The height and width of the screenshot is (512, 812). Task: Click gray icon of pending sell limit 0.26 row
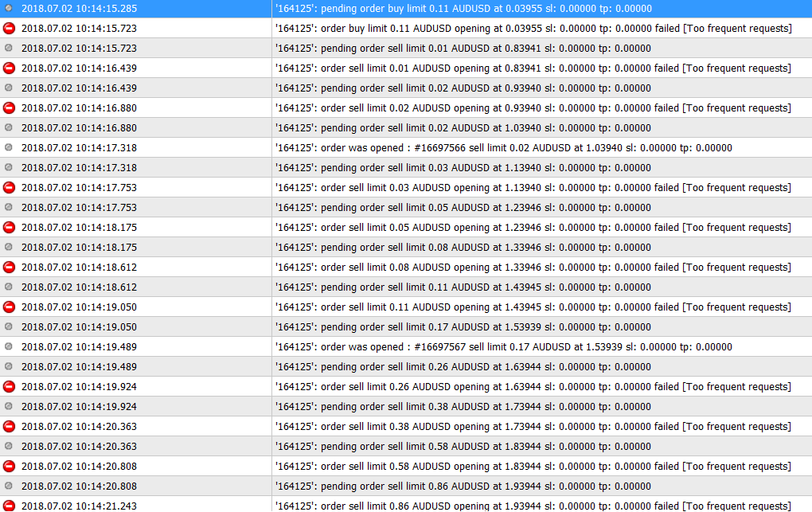(x=8, y=365)
